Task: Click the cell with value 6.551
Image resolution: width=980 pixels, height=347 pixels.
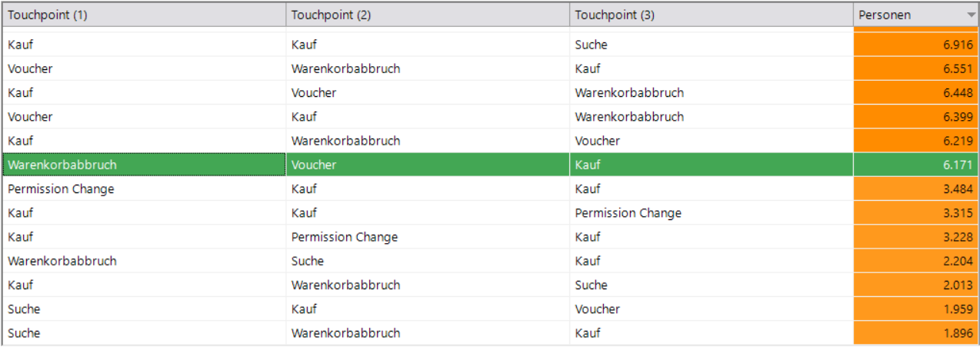Action: pos(916,68)
